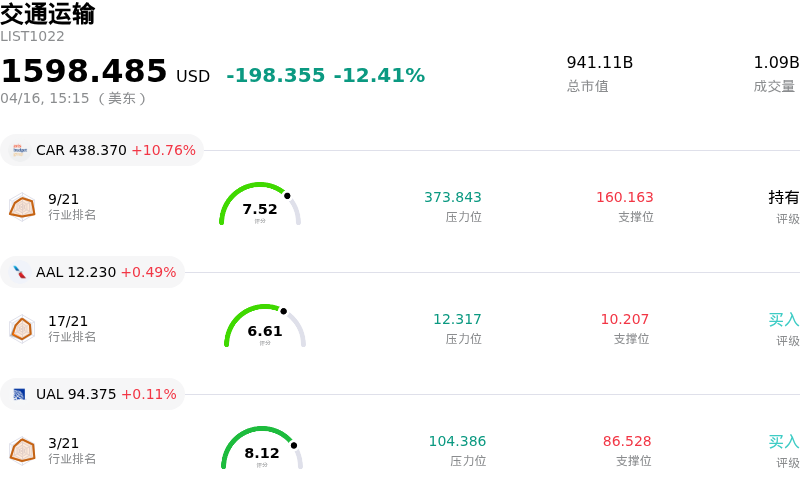Click the 持有 rating for CAR
The image size is (800, 488).
pyautogui.click(x=784, y=197)
